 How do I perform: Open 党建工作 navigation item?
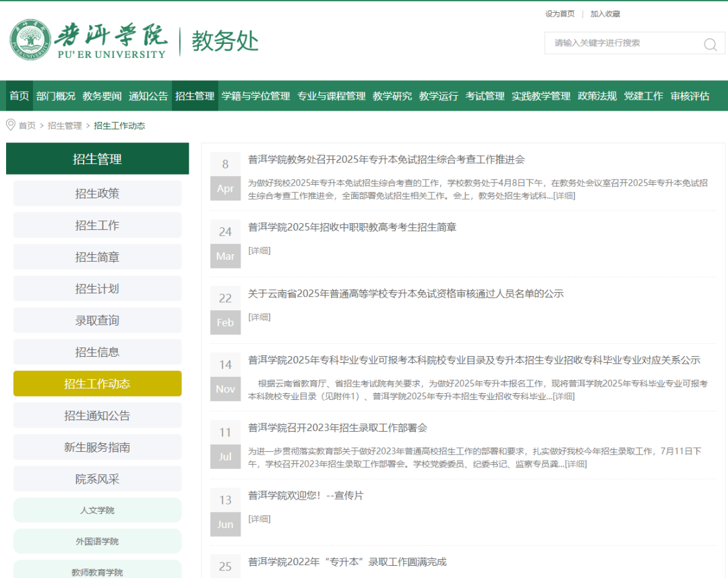tap(644, 96)
